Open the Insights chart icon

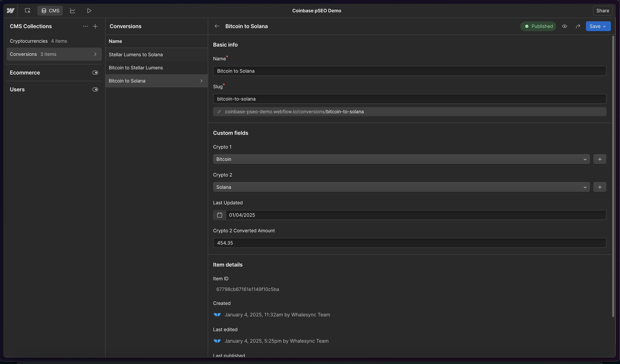pos(73,11)
